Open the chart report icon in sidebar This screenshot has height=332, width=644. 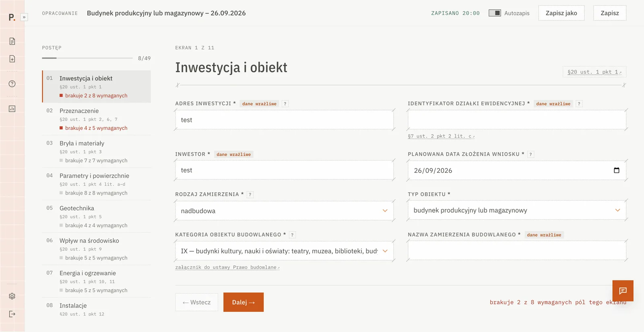pyautogui.click(x=12, y=109)
